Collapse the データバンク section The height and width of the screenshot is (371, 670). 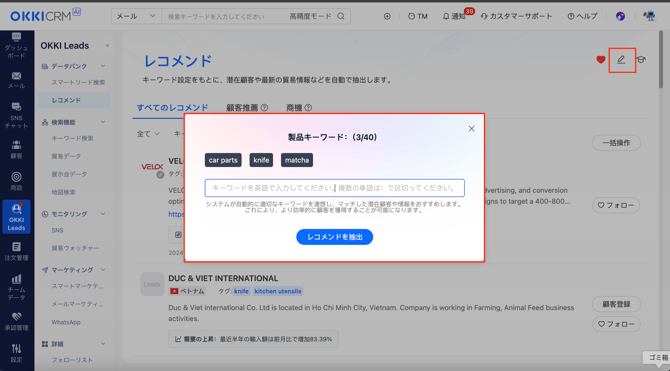tap(103, 66)
